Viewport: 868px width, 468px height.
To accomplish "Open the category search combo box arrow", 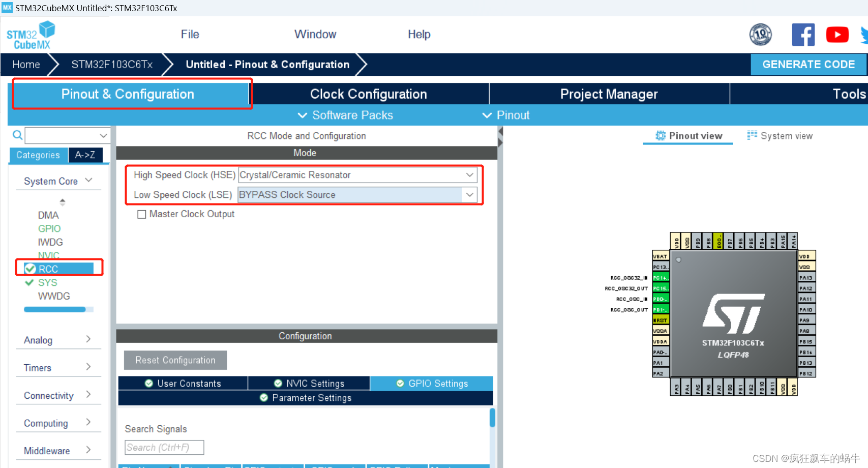I will 103,135.
